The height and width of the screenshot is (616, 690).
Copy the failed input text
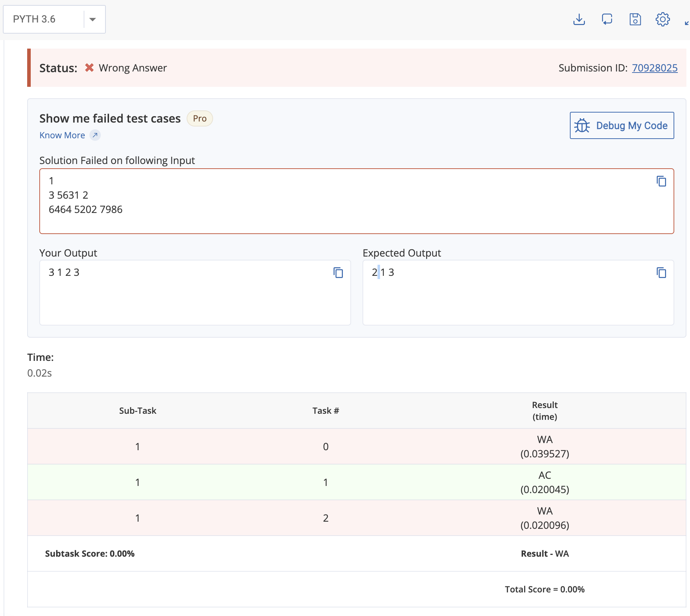tap(661, 182)
